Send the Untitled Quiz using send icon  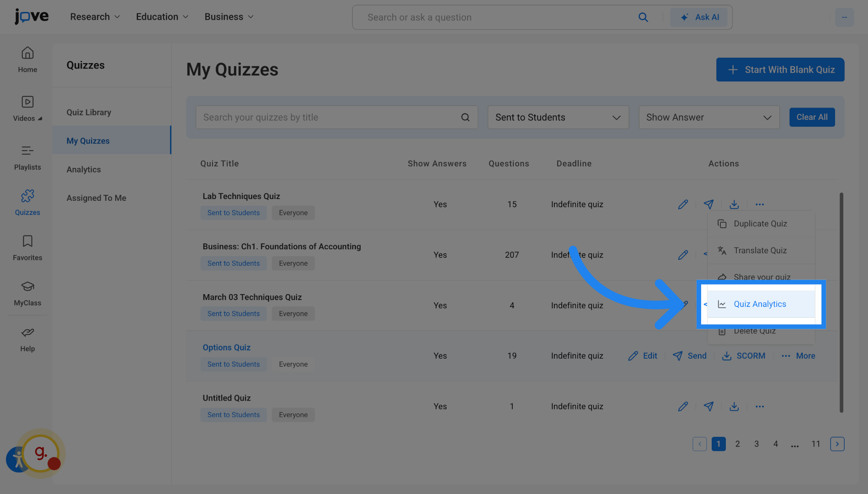click(708, 406)
